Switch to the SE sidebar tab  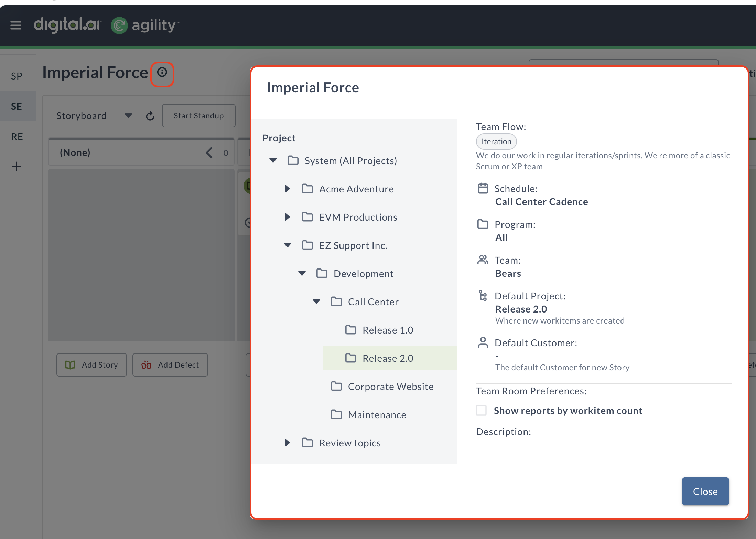[17, 106]
